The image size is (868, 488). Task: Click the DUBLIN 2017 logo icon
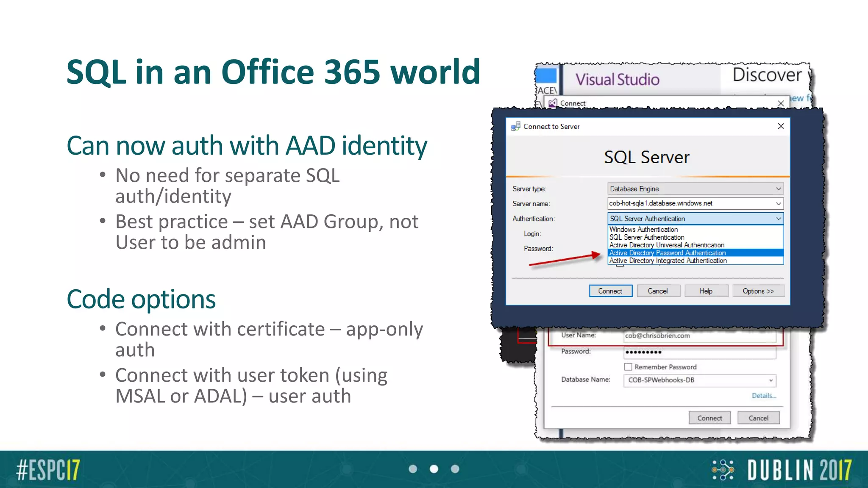723,470
